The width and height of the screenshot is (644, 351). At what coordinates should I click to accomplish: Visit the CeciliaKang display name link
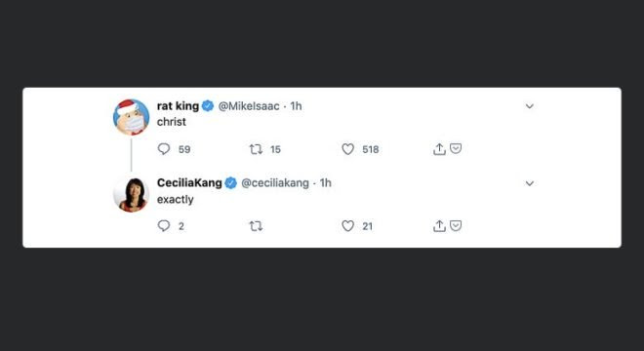coord(189,182)
